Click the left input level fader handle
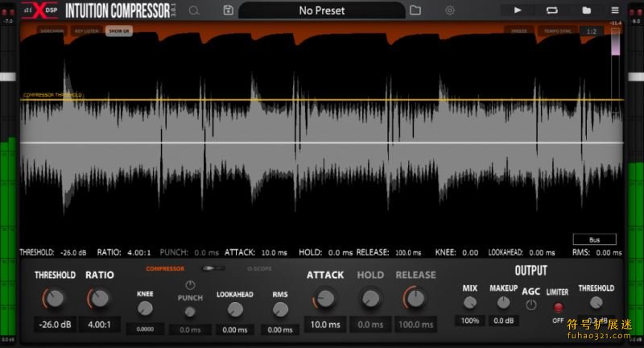Viewport: 644px width, 348px height. pyautogui.click(x=8, y=77)
